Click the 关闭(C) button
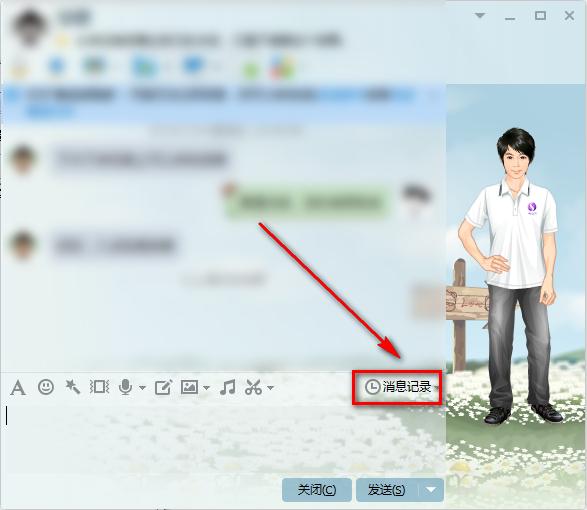Screen dimensions: 587x510 point(317,490)
